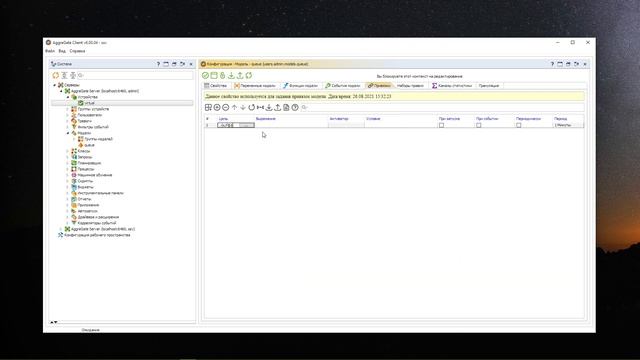The image size is (640, 360).
Task: Expand the second AggreGate Server (sec) node
Action: (x=61, y=229)
